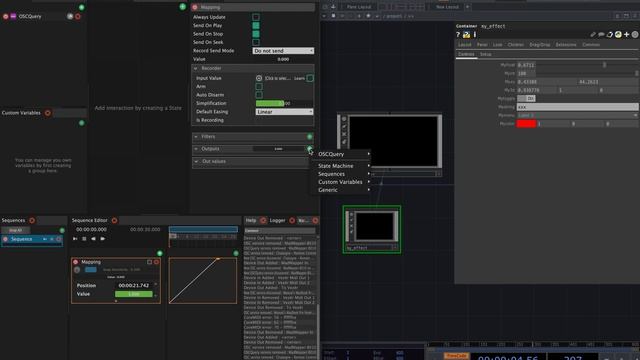Open the Default Easing Linear dropdown
The height and width of the screenshot is (360, 640).
284,111
